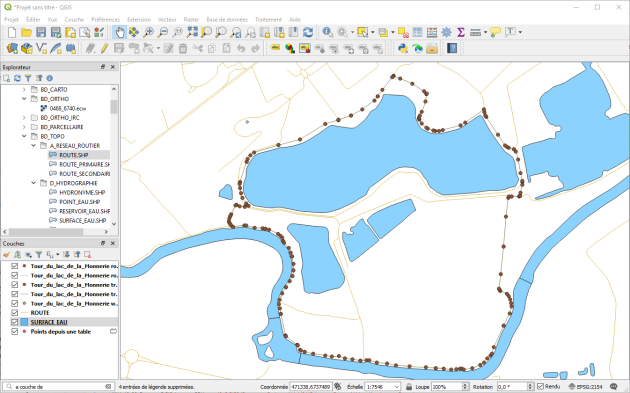Uncheck the ROUTE layer visibility checkbox
This screenshot has height=393, width=630.
pyautogui.click(x=15, y=313)
